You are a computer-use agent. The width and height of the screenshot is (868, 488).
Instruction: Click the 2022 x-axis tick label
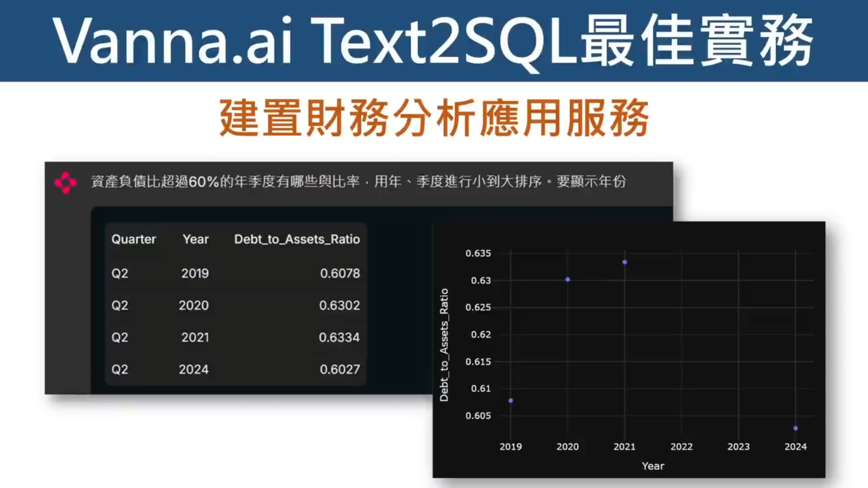point(681,447)
